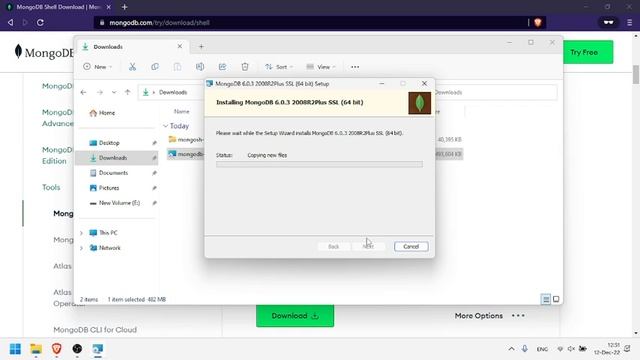Expand the Network tree node

(81, 248)
